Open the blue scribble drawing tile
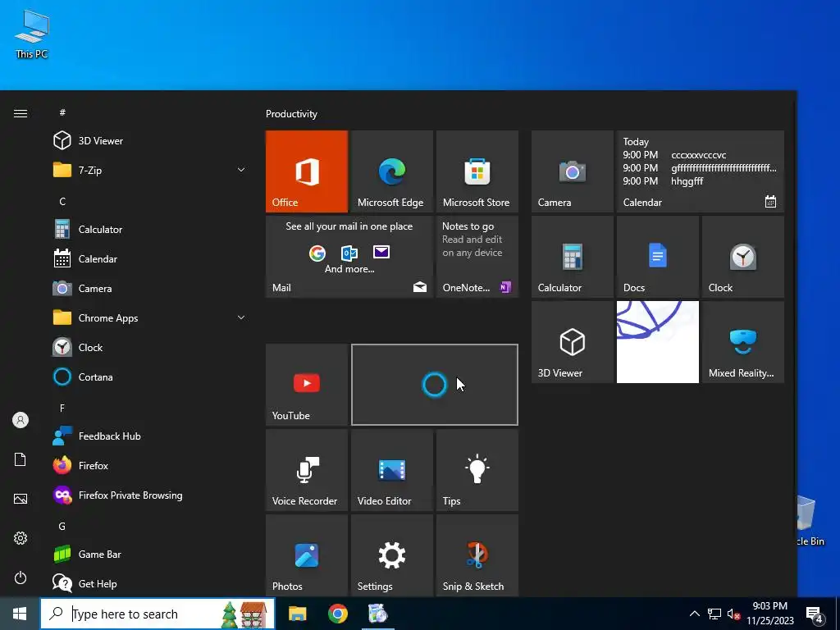840x630 pixels. (x=657, y=342)
